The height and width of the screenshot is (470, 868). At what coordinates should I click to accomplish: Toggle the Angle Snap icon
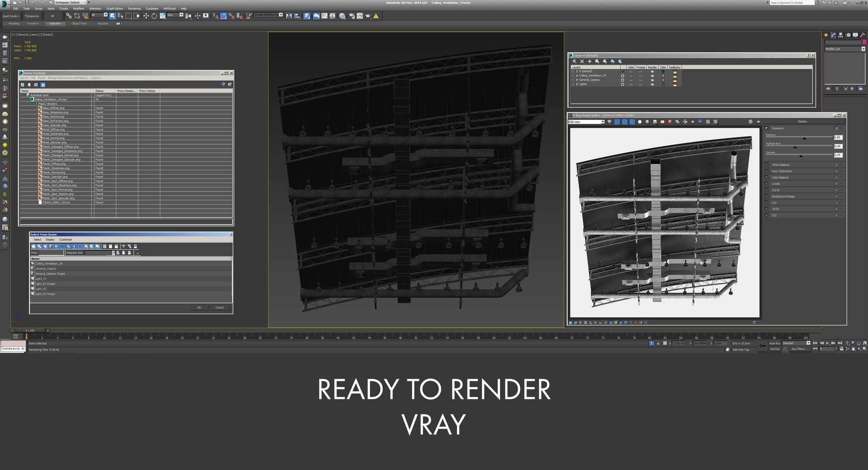pos(223,16)
